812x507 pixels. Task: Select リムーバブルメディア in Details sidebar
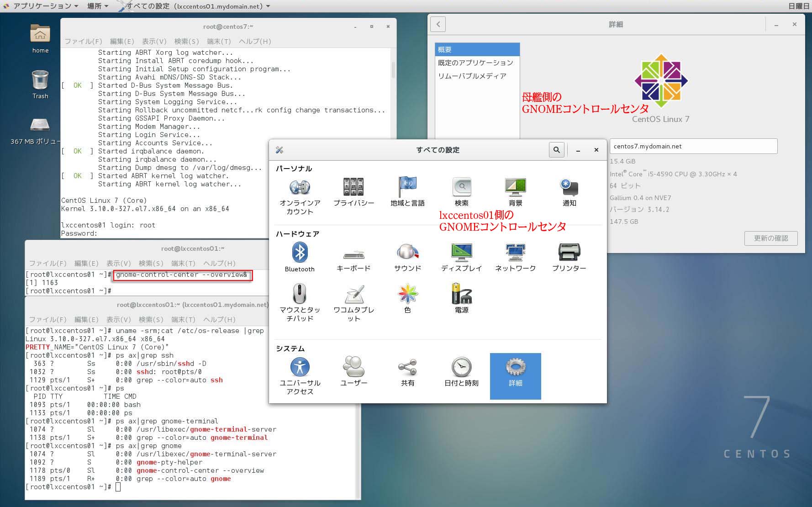tap(477, 76)
